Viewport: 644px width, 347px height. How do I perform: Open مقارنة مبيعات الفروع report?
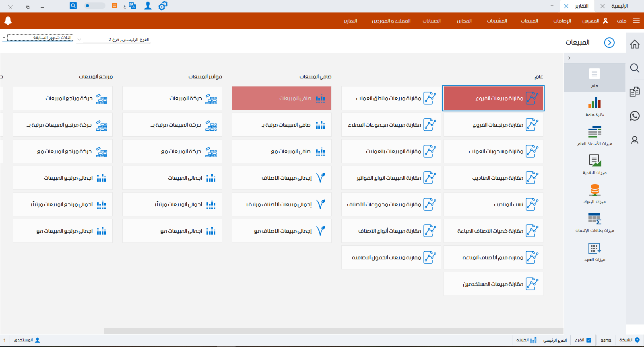(x=493, y=98)
